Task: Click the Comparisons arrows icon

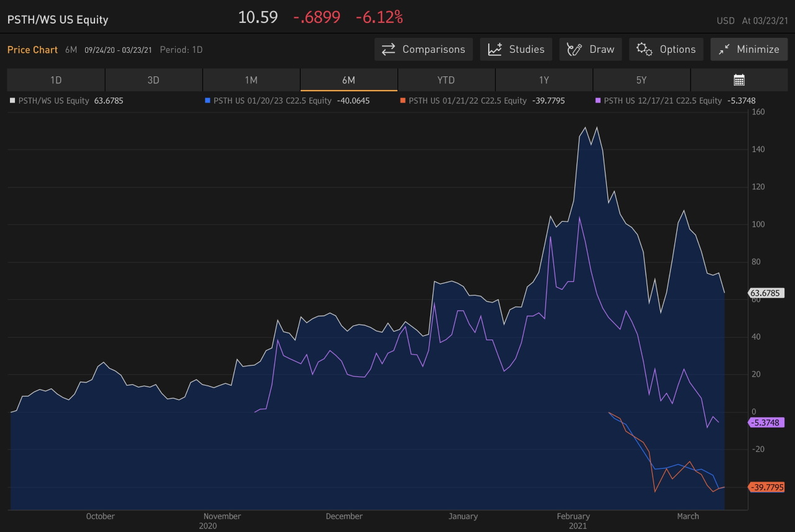Action: (389, 50)
